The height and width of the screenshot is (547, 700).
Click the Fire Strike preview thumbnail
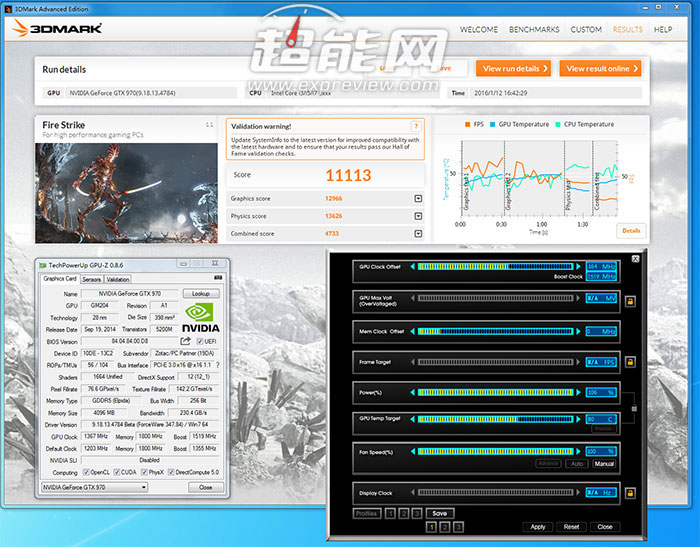coord(126,193)
